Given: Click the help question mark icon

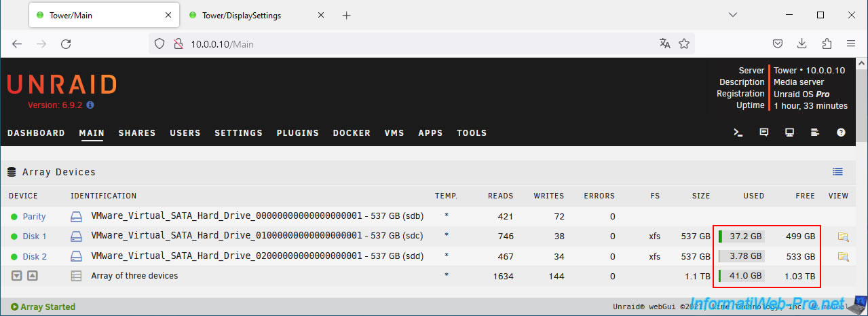Looking at the screenshot, I should [841, 133].
